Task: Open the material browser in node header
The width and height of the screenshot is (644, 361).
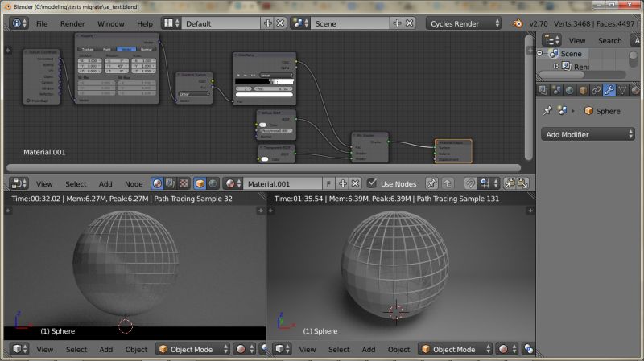Action: coord(233,183)
